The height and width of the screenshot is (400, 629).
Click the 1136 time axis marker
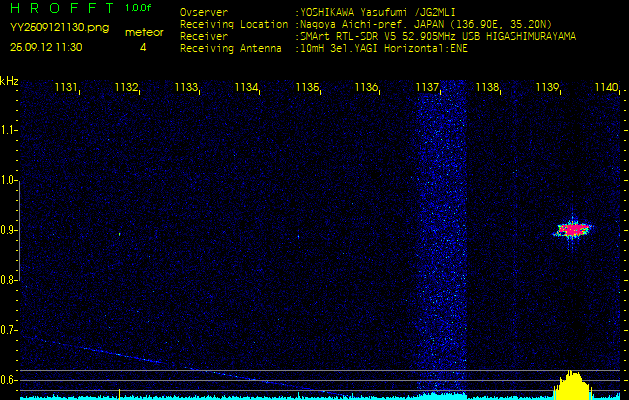[x=367, y=87]
